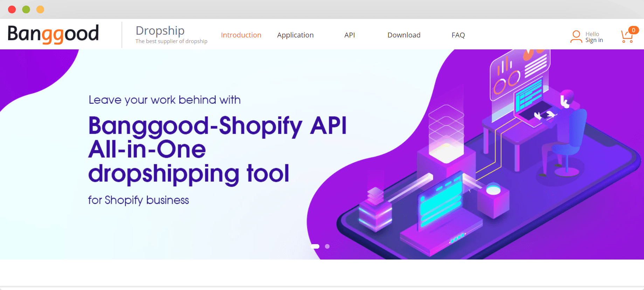Close the window with red button
The height and width of the screenshot is (290, 644).
click(x=12, y=9)
